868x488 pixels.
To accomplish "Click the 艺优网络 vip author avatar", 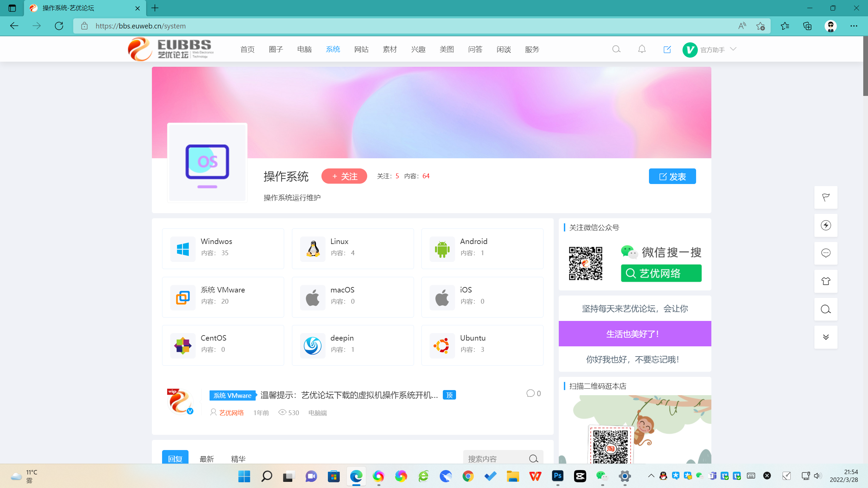I will (x=180, y=402).
